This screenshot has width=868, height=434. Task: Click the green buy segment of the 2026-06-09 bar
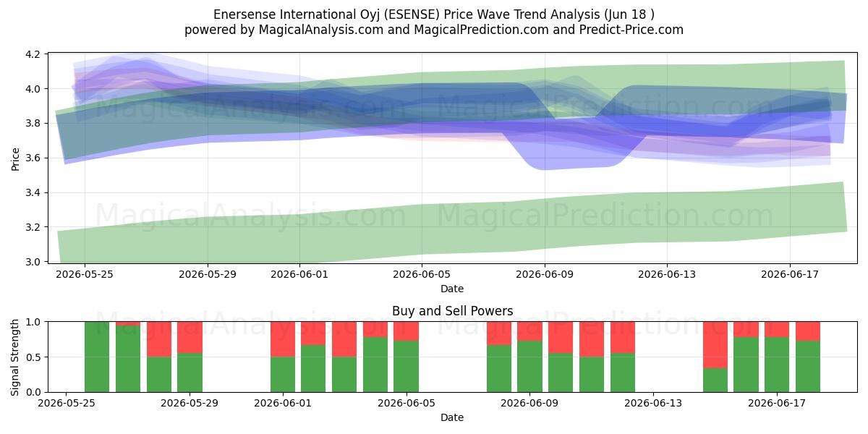click(x=529, y=366)
